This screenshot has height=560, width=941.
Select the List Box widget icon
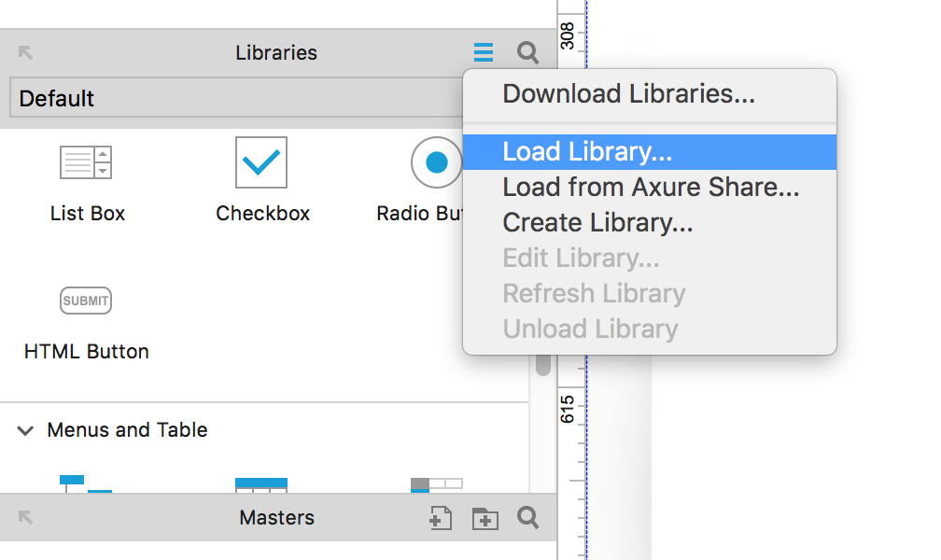tap(86, 162)
